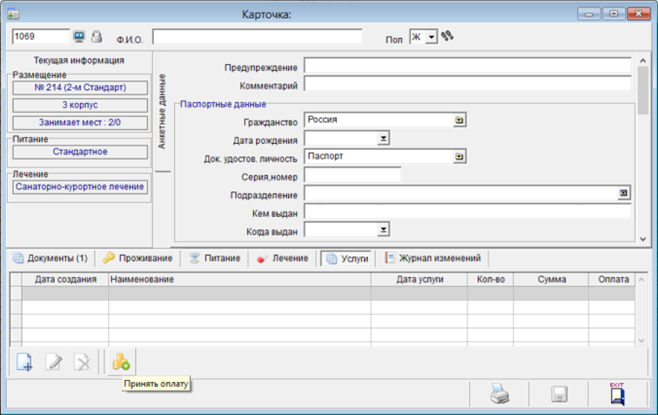The image size is (658, 415).
Task: Click the accept payment coins icon
Action: 121,361
